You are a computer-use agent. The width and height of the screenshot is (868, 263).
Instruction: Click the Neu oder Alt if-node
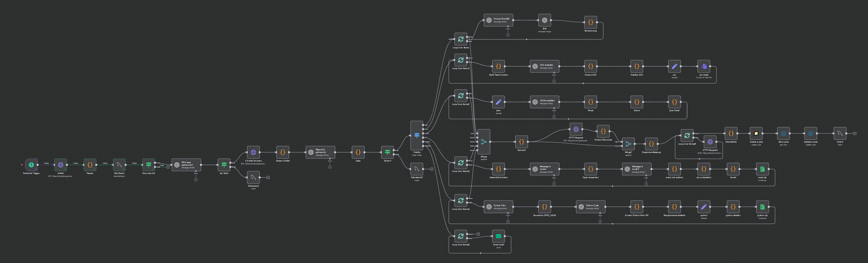click(149, 165)
